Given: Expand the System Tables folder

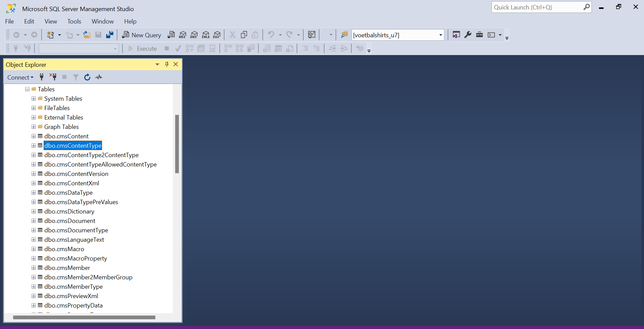Looking at the screenshot, I should point(34,99).
